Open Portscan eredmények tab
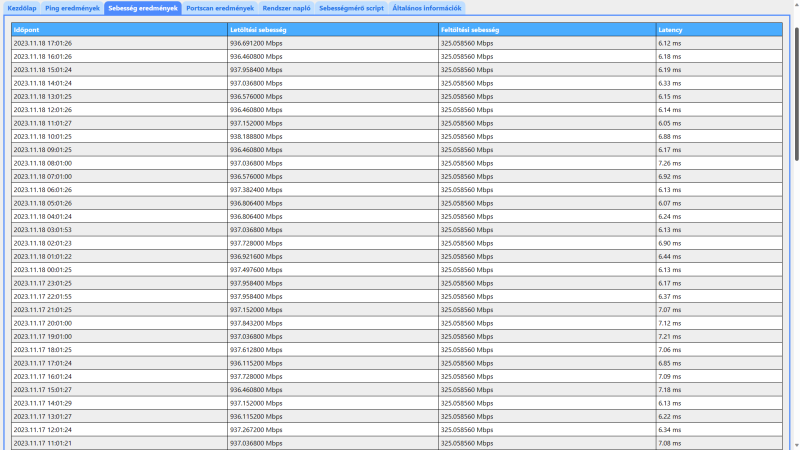This screenshot has height=450, width=800. pyautogui.click(x=220, y=8)
